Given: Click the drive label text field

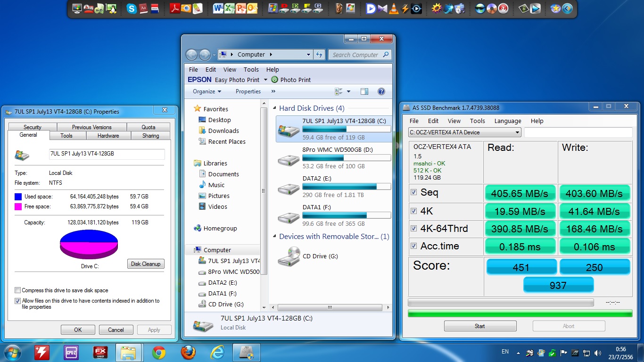Looking at the screenshot, I should (x=107, y=154).
